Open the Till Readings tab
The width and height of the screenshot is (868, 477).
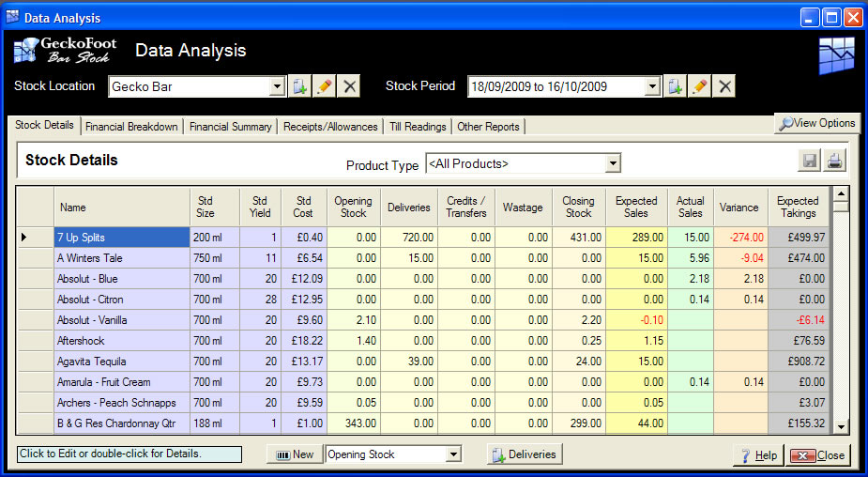[419, 127]
